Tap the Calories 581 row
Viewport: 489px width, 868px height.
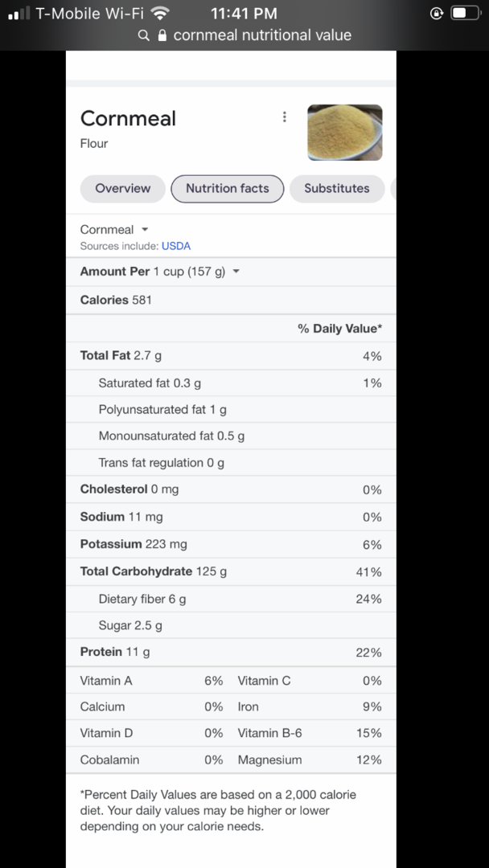232,300
